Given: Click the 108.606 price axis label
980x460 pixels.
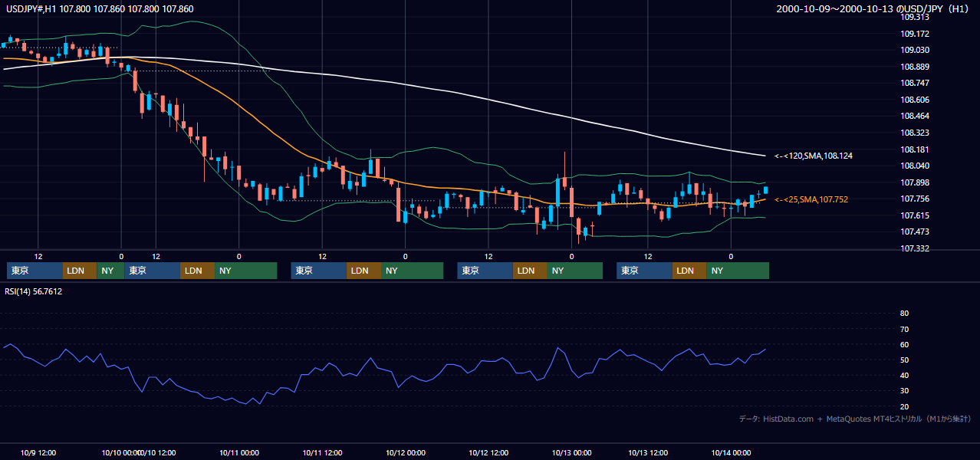Looking at the screenshot, I should point(915,100).
